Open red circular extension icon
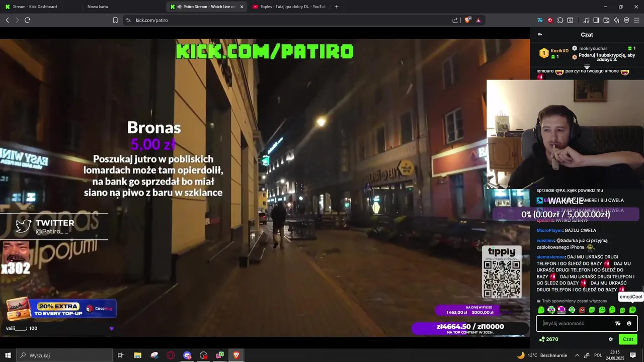 [550, 20]
